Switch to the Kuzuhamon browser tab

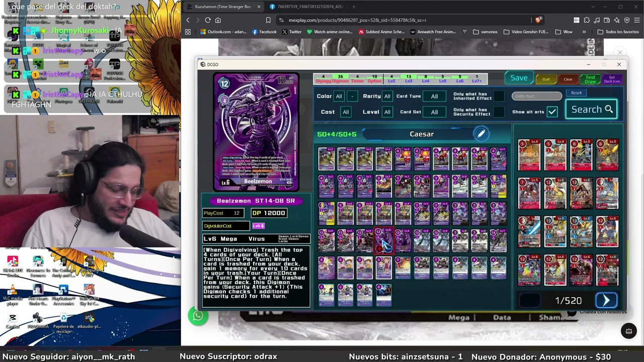tap(223, 7)
